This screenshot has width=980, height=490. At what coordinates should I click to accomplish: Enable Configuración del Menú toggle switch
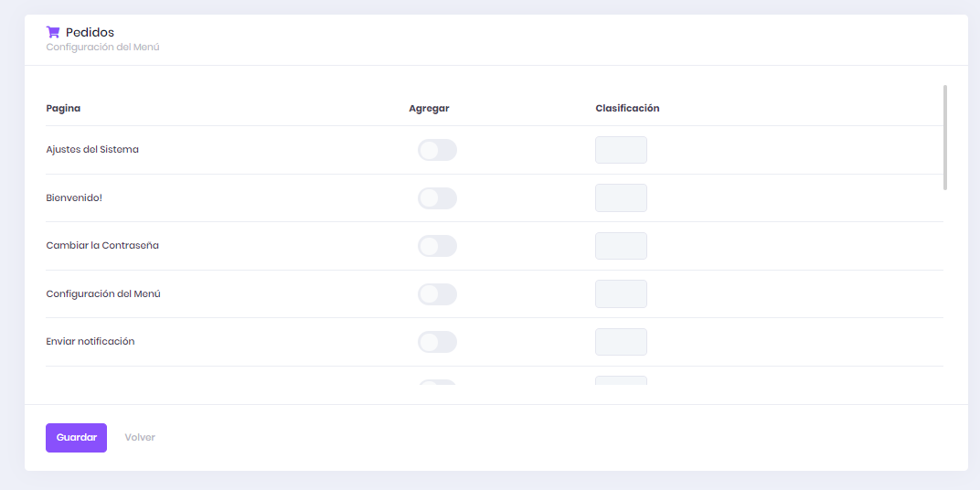click(437, 294)
